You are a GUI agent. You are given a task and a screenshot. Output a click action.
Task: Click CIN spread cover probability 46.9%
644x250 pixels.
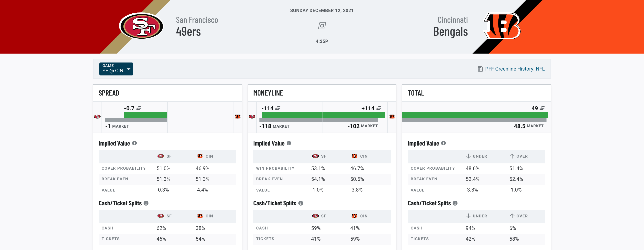click(203, 168)
